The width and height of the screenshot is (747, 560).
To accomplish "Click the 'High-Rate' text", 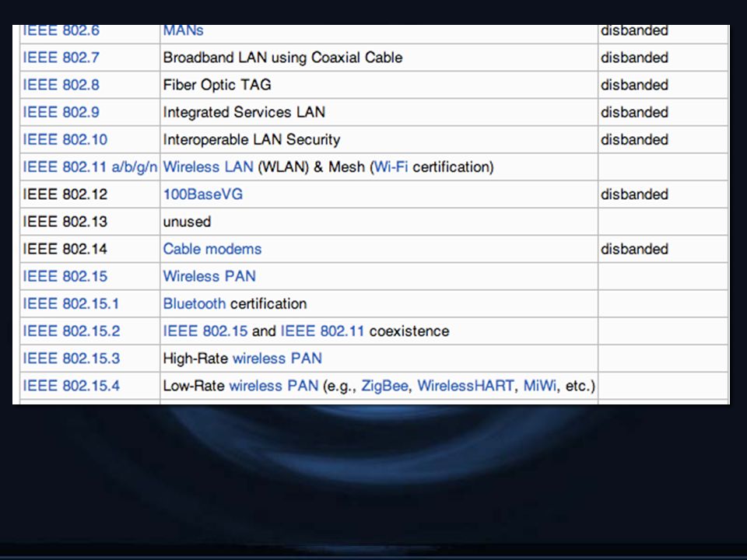I will pyautogui.click(x=195, y=359).
